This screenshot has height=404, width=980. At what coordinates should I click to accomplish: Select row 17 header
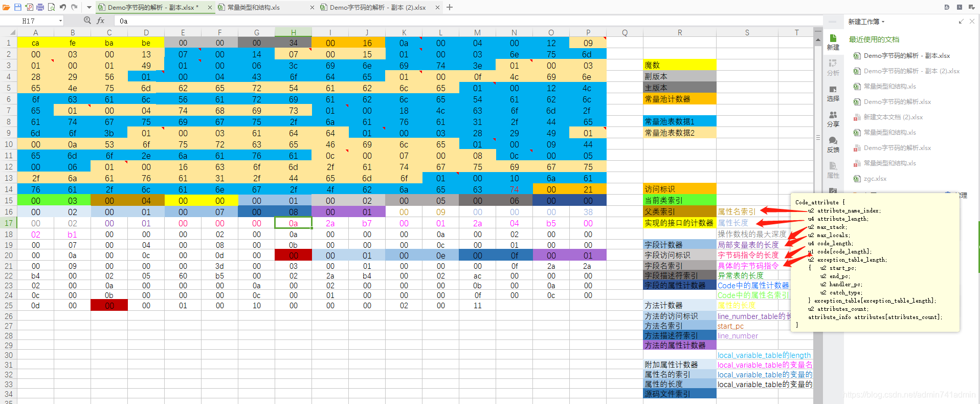[x=9, y=223]
